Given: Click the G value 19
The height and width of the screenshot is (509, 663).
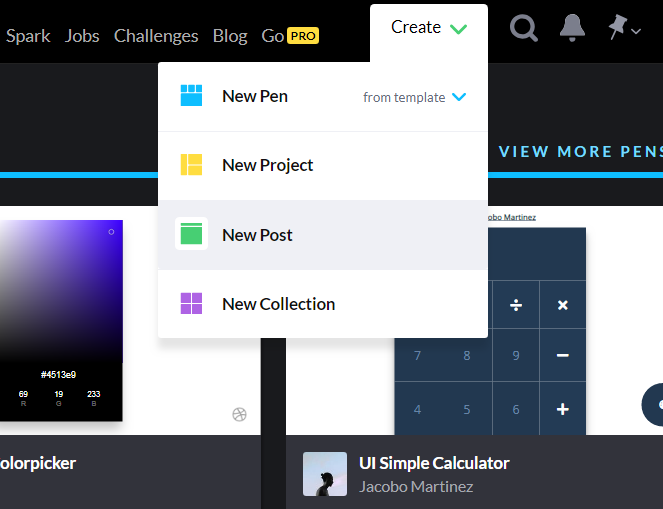Looking at the screenshot, I should (x=59, y=394).
